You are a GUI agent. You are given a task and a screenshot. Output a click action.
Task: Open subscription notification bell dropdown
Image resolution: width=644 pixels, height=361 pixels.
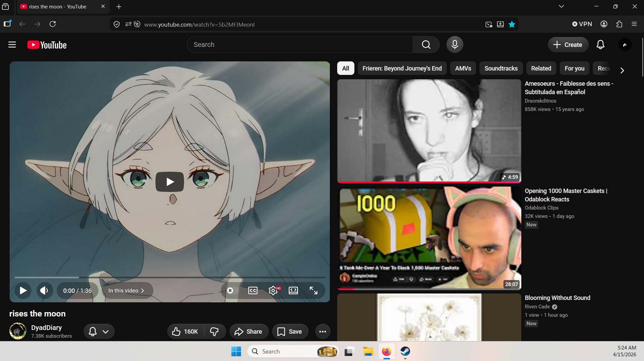click(x=99, y=332)
